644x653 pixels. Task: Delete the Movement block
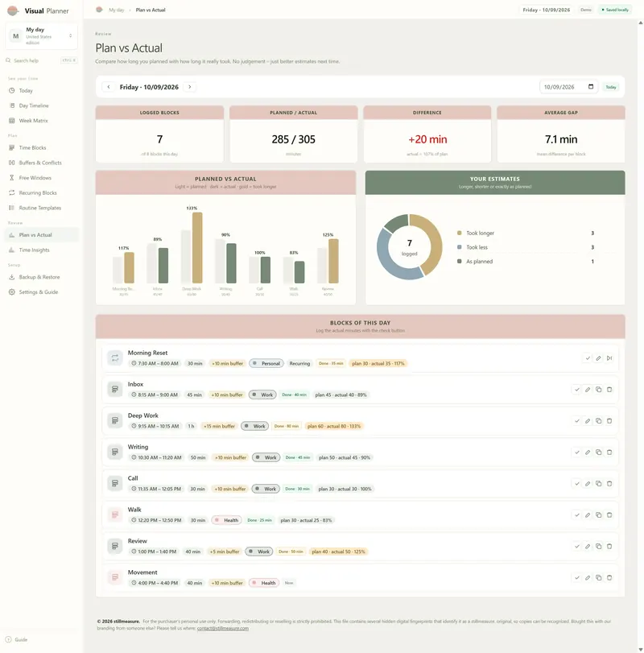609,577
